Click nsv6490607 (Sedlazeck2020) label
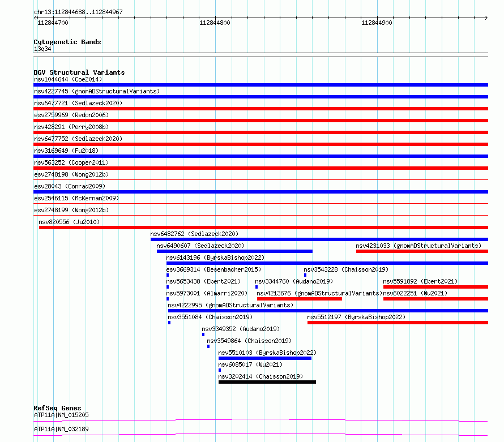 pos(200,246)
